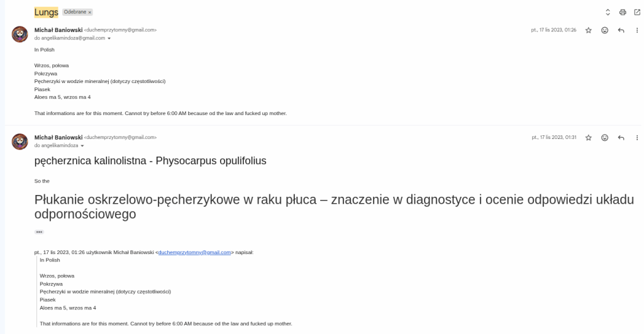Open the conversation in a new window
644x334 pixels.
(x=637, y=12)
